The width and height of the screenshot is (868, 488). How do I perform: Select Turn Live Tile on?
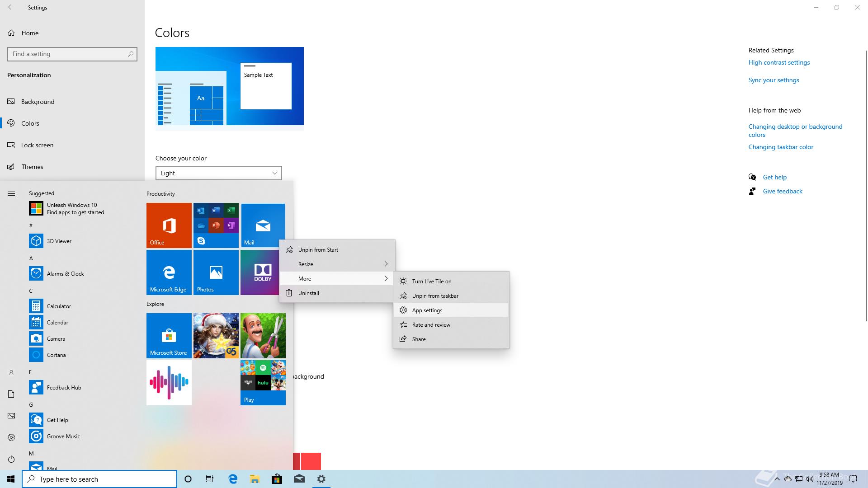pos(451,281)
